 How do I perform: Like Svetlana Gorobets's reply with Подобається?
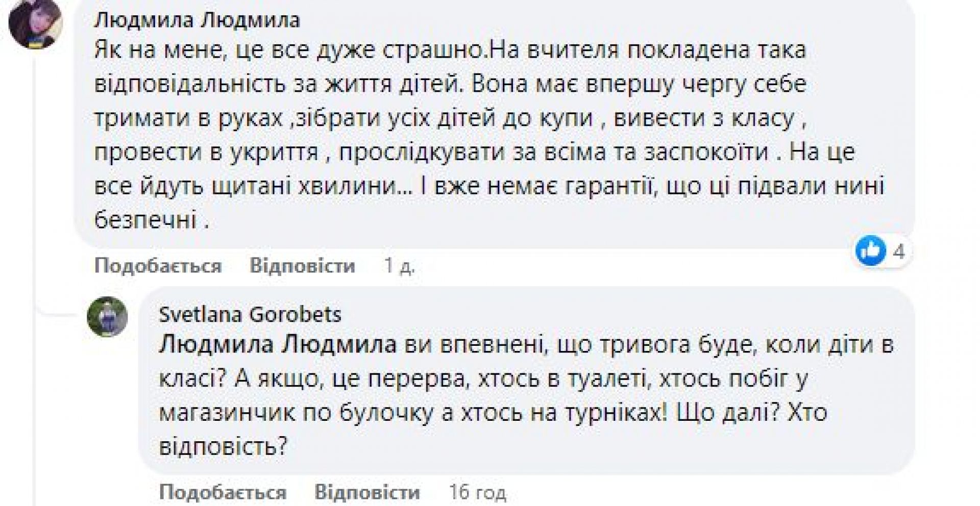(223, 492)
